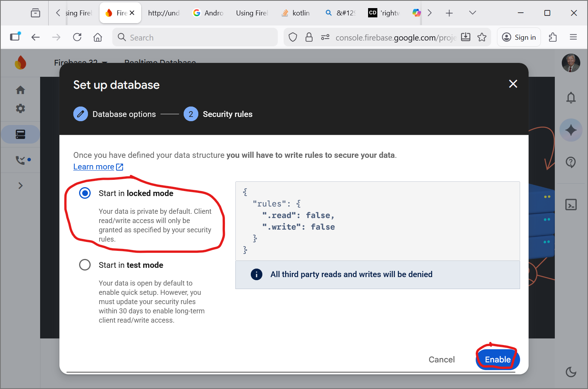
Task: Cancel the database setup dialog
Action: tap(441, 359)
